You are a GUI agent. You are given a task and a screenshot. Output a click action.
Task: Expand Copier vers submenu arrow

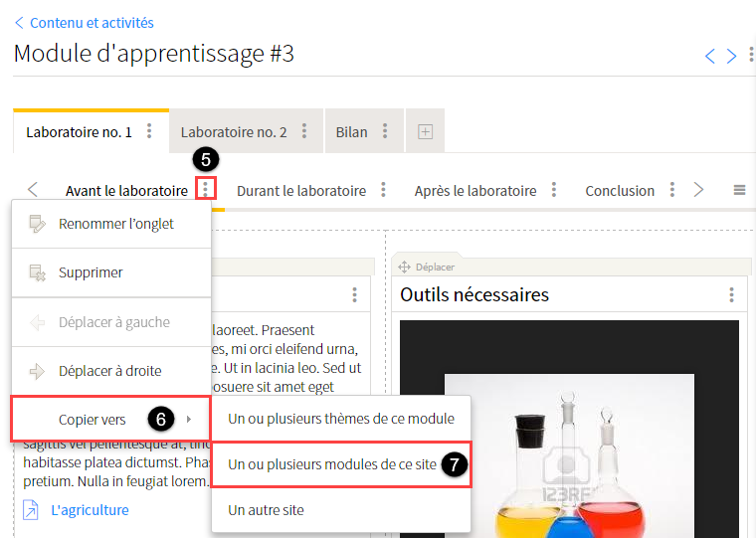click(x=189, y=420)
